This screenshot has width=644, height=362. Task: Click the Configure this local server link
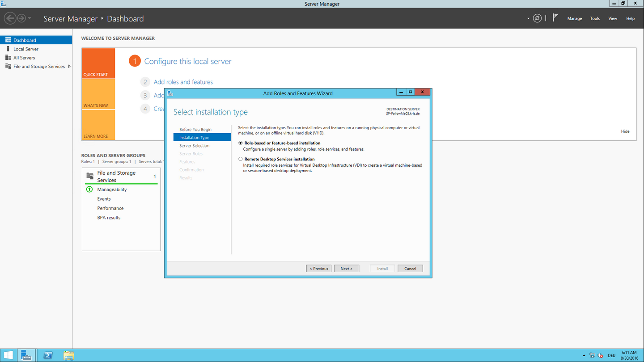(188, 61)
